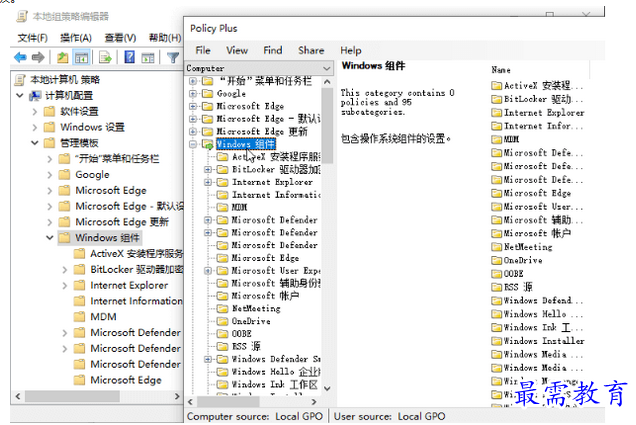Open the 文件(F) menu in Group Policy Editor
The image size is (636, 425).
(x=32, y=38)
